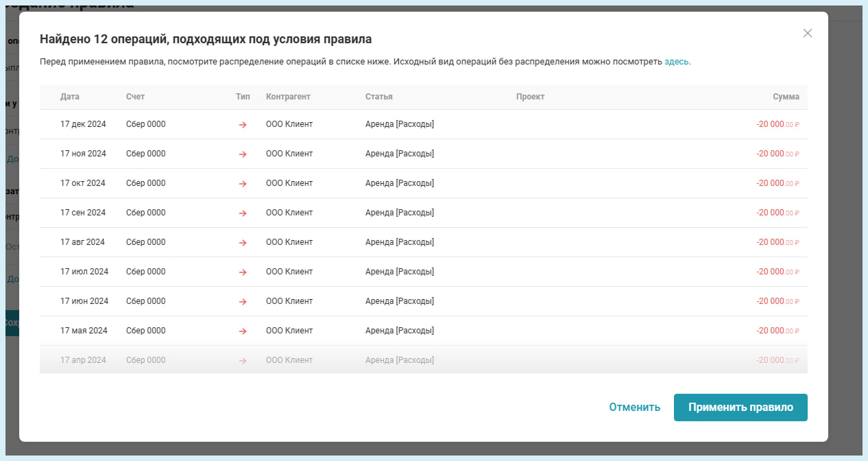Click Сбер 0000 in the 17 июн 2024 row
Screen dimensions: 868x461
click(x=146, y=301)
